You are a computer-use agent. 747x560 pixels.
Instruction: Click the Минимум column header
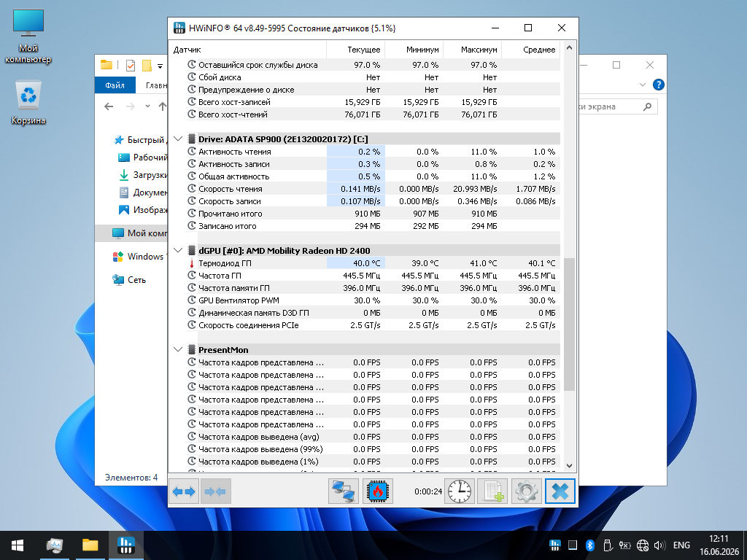(414, 50)
